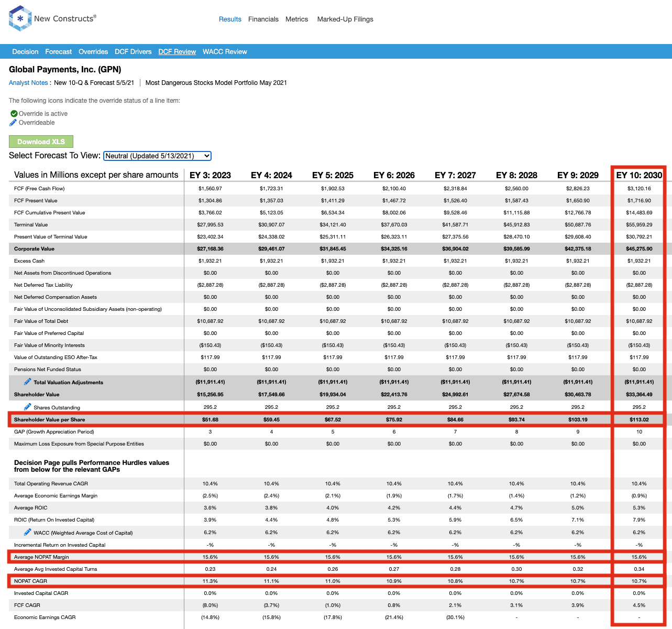
Task: Click the FCF (Free Cash Flow) row label
Action: tap(39, 189)
